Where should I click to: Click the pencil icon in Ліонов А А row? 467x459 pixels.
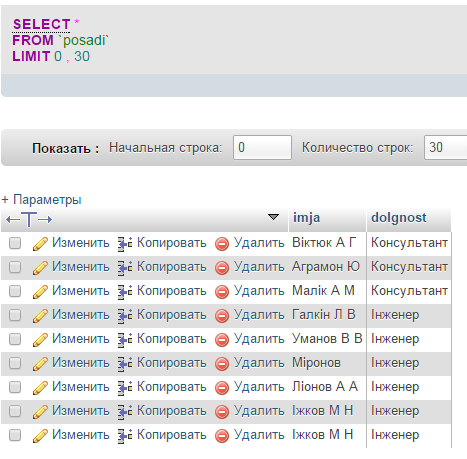pos(40,388)
